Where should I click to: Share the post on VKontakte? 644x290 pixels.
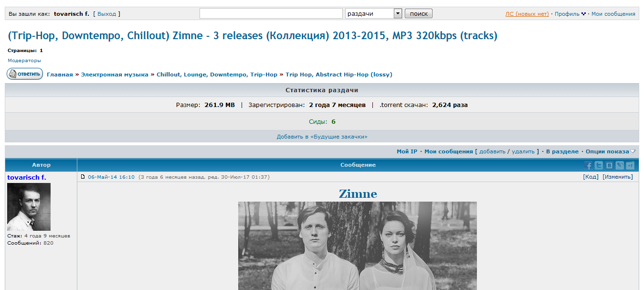click(609, 165)
